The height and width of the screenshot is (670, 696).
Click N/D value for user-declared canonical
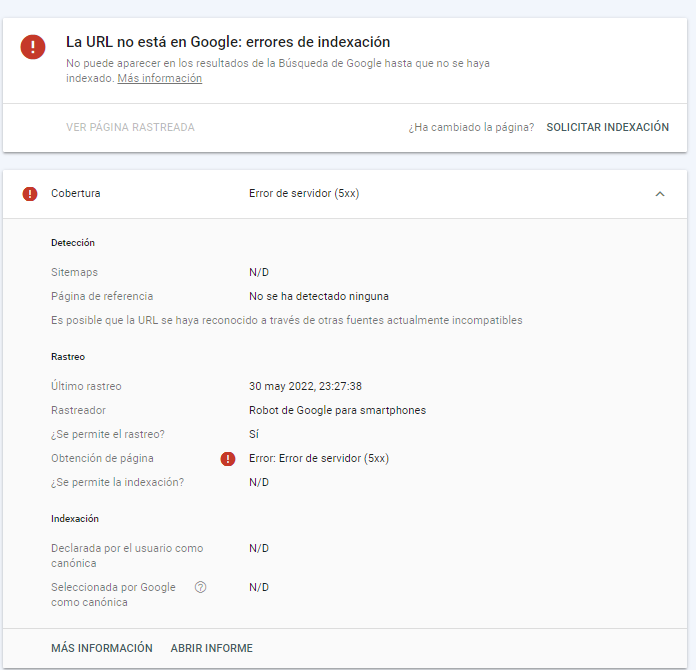pos(259,548)
